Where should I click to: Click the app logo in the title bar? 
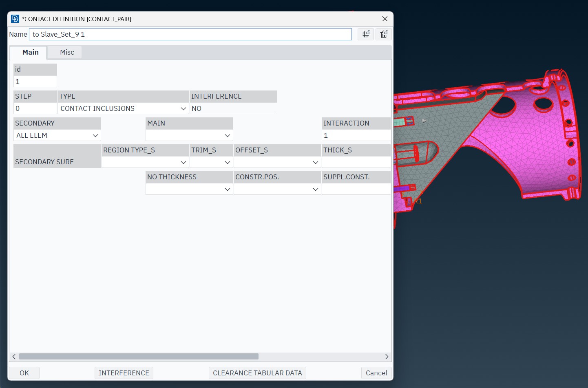(x=15, y=19)
